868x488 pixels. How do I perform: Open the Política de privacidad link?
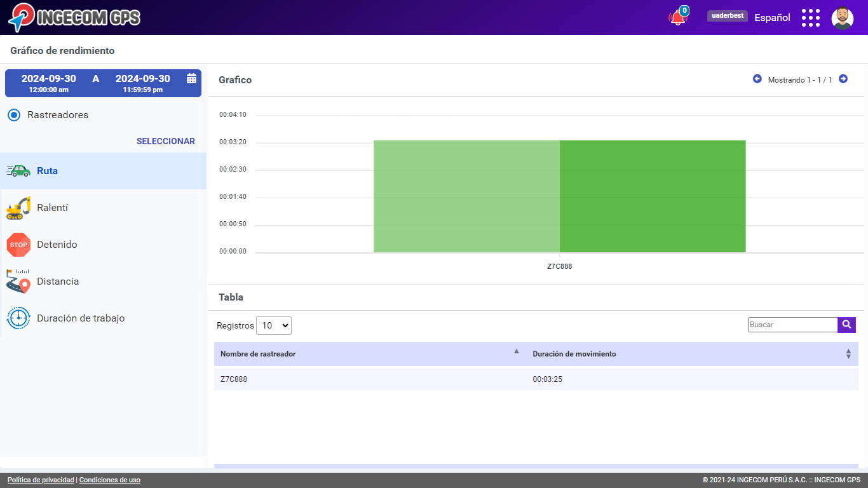(41, 480)
